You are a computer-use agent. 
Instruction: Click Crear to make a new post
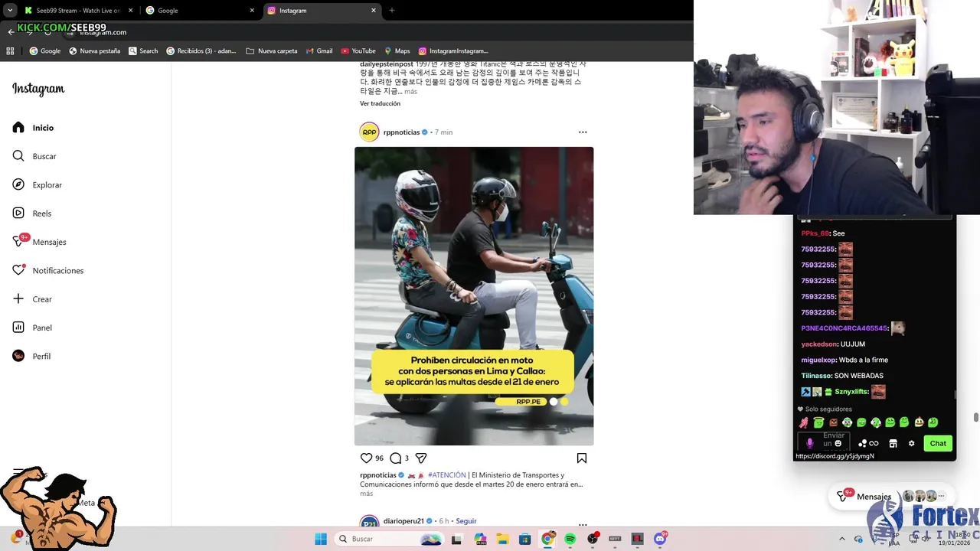tap(32, 299)
